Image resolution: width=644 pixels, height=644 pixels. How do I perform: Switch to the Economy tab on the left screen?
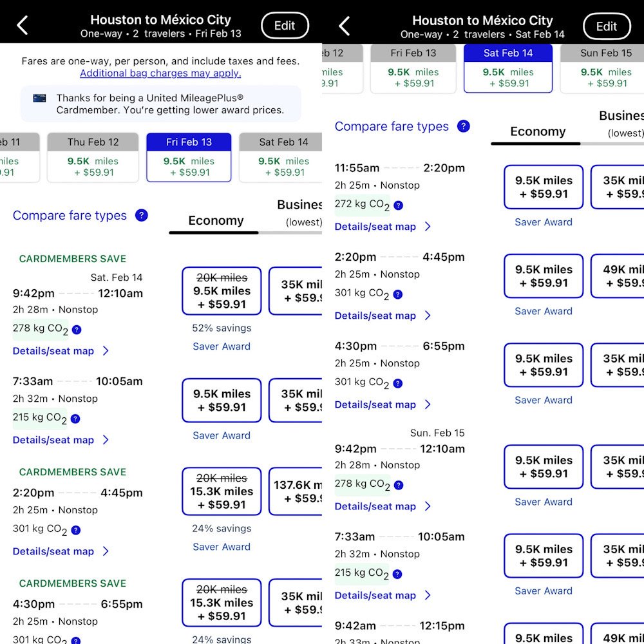[x=216, y=221]
